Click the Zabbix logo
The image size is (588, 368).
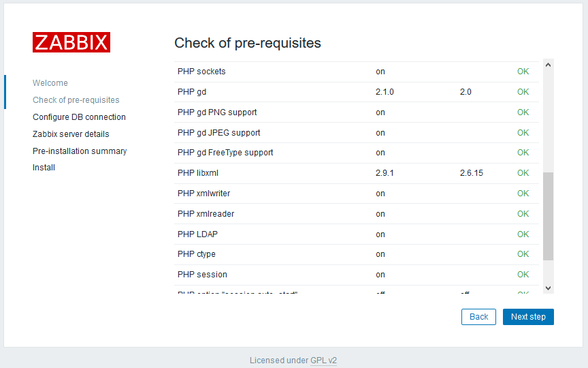71,42
